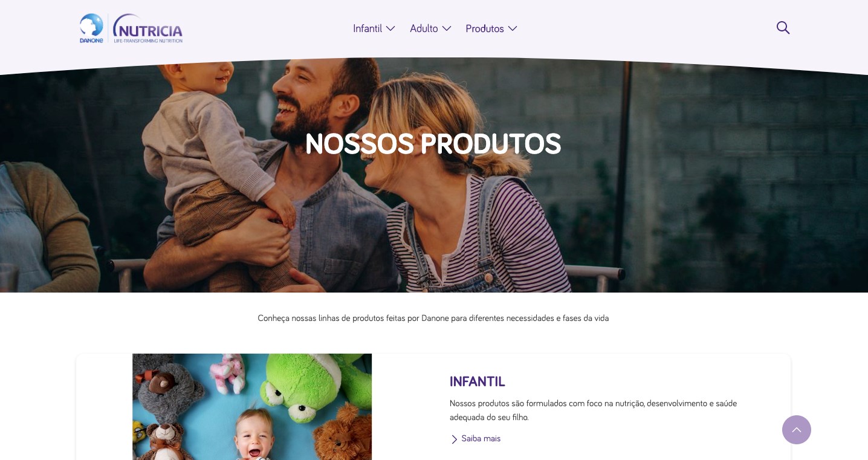Click the intro text about Danone product lines
The image size is (868, 460).
pyautogui.click(x=433, y=319)
